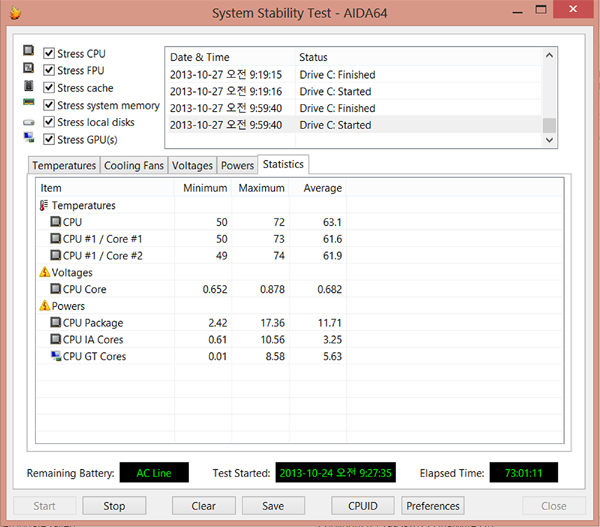
Task: Click chip icon in CPU IA Cores row
Action: point(55,339)
